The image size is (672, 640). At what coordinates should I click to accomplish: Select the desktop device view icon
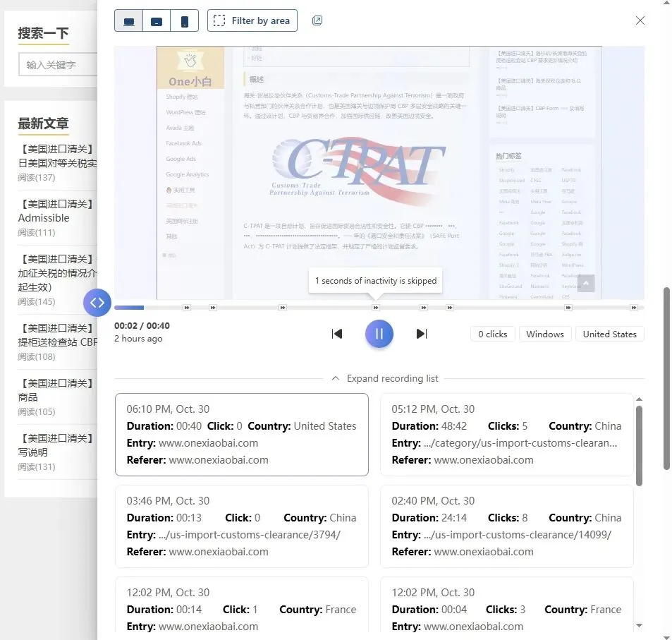[x=128, y=20]
